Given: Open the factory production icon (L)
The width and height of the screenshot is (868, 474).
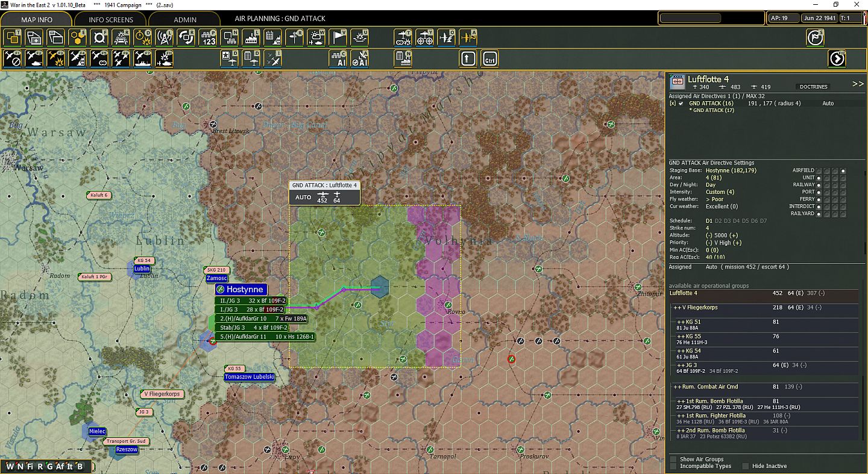Looking at the screenshot, I should (251, 37).
